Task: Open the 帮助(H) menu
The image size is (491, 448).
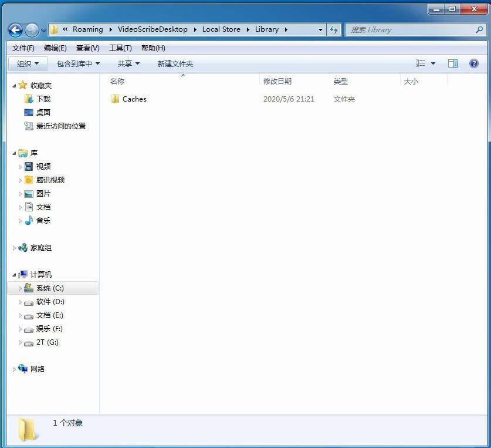Action: (153, 48)
